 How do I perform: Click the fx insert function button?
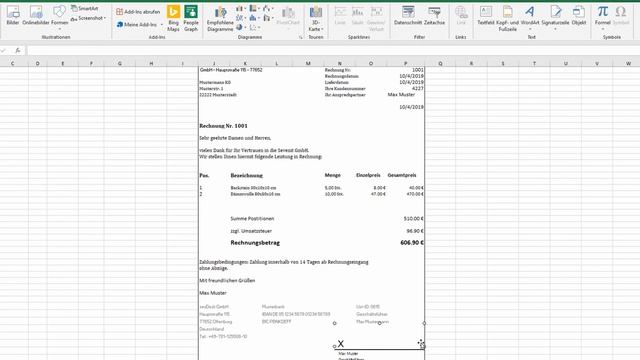[x=18, y=51]
